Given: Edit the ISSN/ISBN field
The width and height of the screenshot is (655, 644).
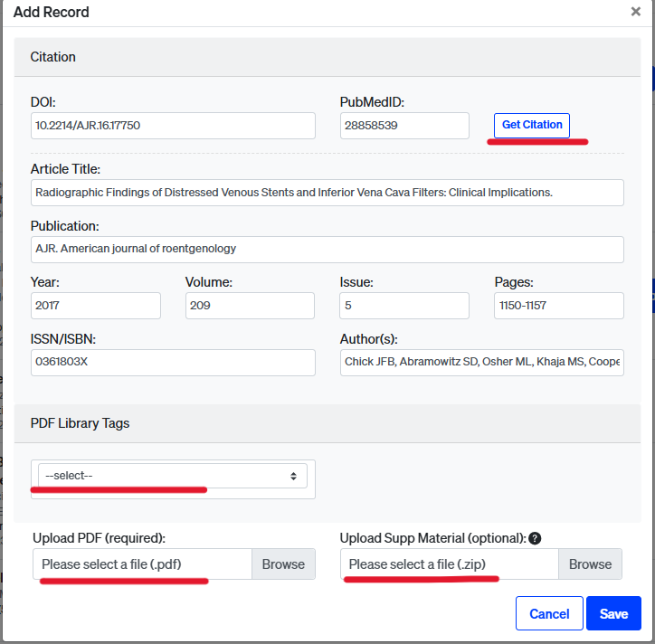Looking at the screenshot, I should (x=173, y=362).
